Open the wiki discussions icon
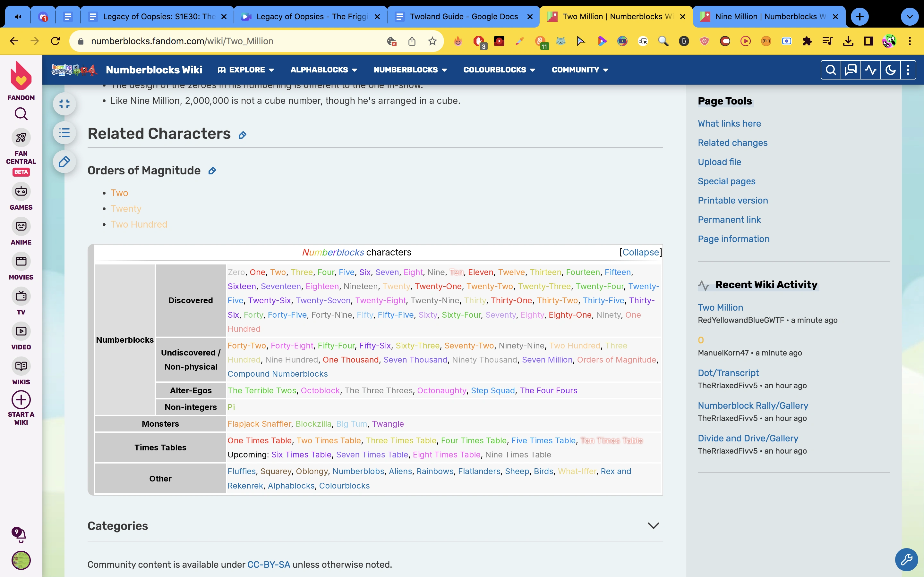 tap(851, 70)
